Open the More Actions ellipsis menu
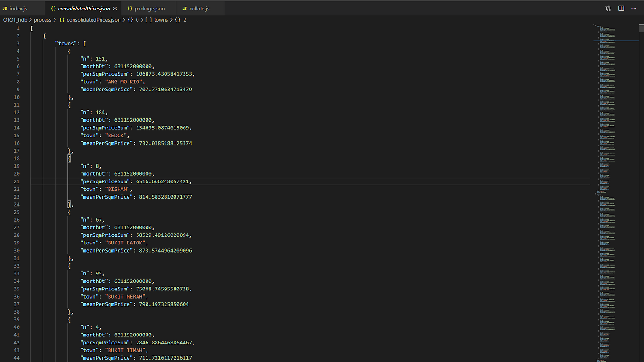Viewport: 644px width, 362px height. pos(634,9)
